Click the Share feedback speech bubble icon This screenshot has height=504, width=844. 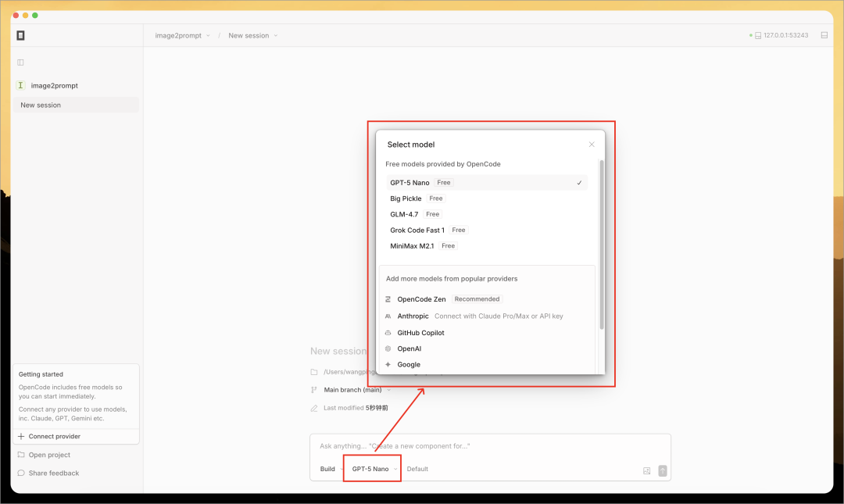pyautogui.click(x=21, y=473)
